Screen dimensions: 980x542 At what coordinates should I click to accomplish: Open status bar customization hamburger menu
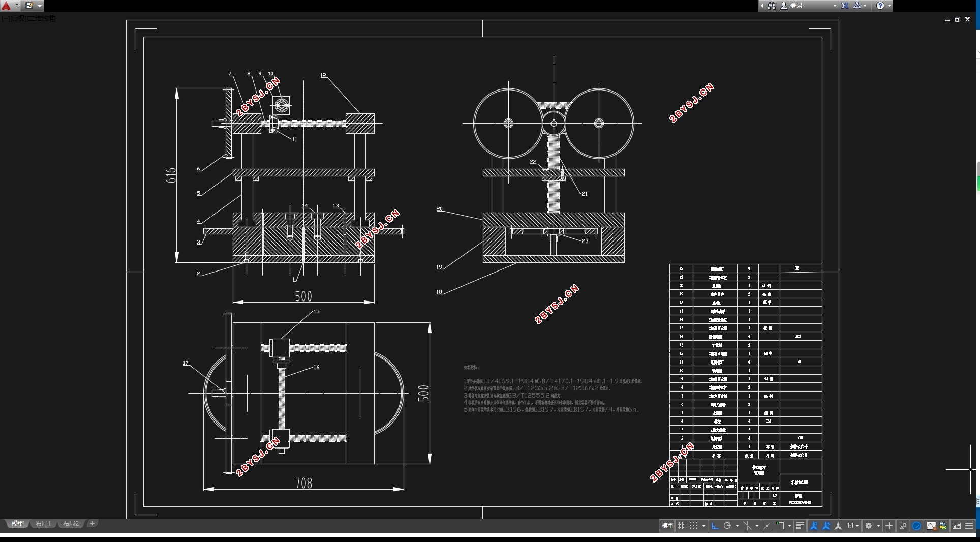[x=969, y=526]
